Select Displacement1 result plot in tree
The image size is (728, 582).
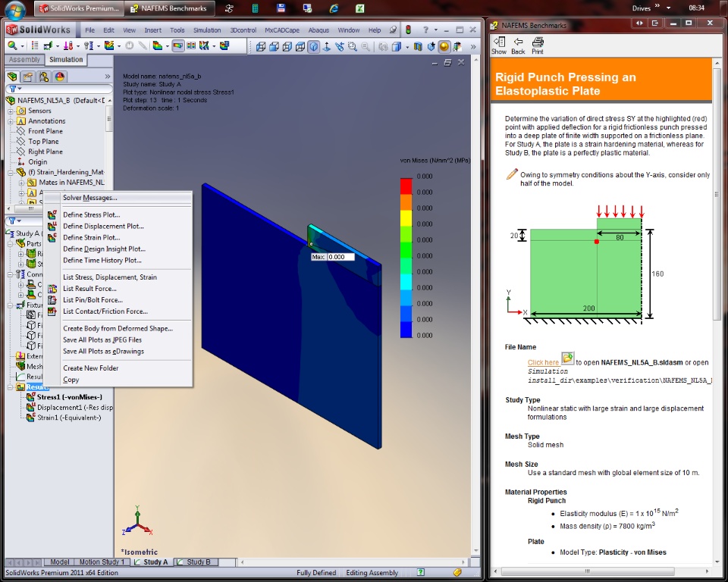[x=75, y=408]
